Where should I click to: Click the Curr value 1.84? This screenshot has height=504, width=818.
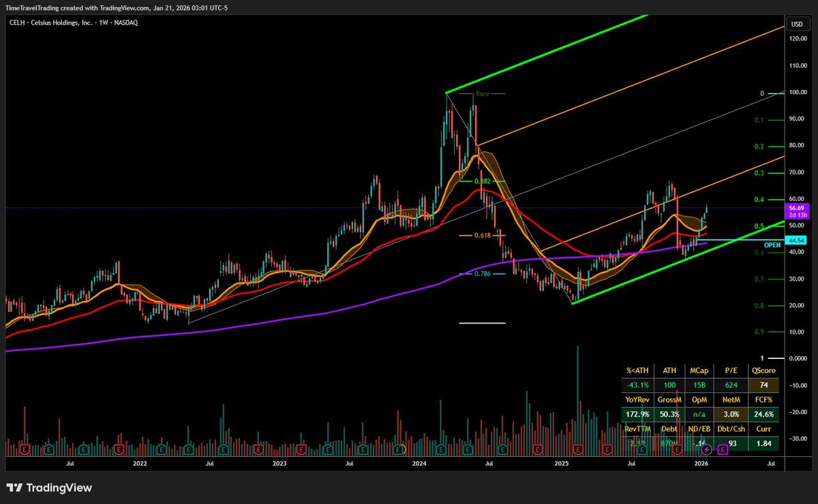(764, 443)
